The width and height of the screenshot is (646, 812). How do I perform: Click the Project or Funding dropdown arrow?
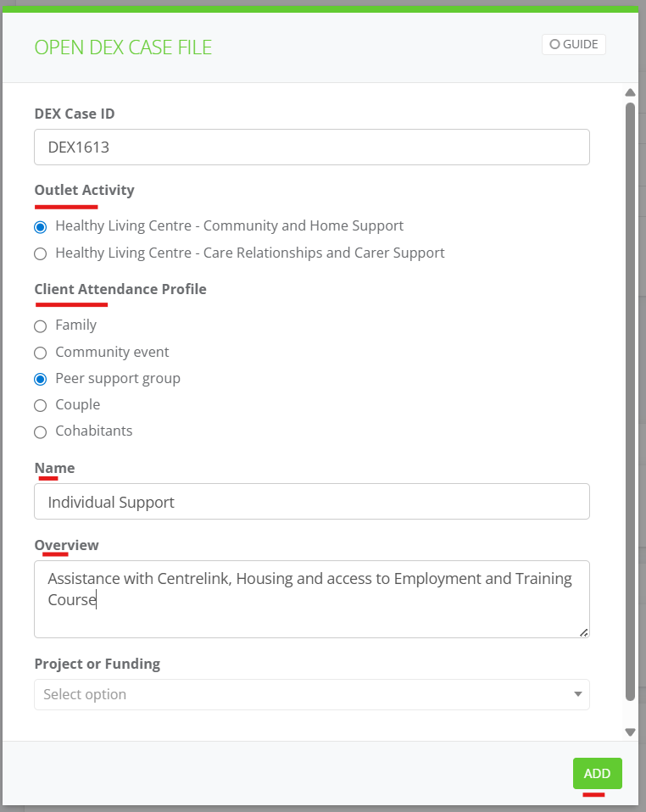(578, 694)
